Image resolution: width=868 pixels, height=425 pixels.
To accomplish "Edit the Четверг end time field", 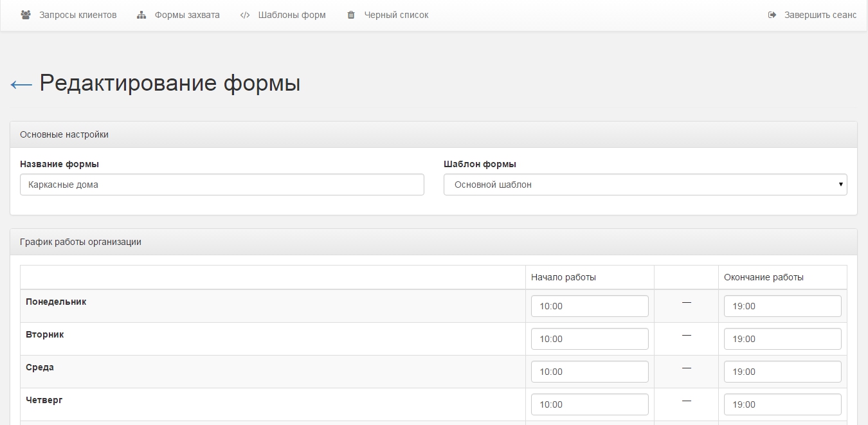I will tap(782, 404).
